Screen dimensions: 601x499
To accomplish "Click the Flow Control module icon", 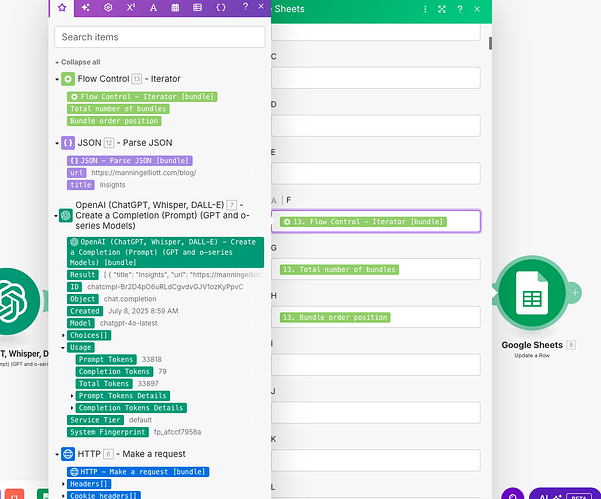I will point(68,79).
